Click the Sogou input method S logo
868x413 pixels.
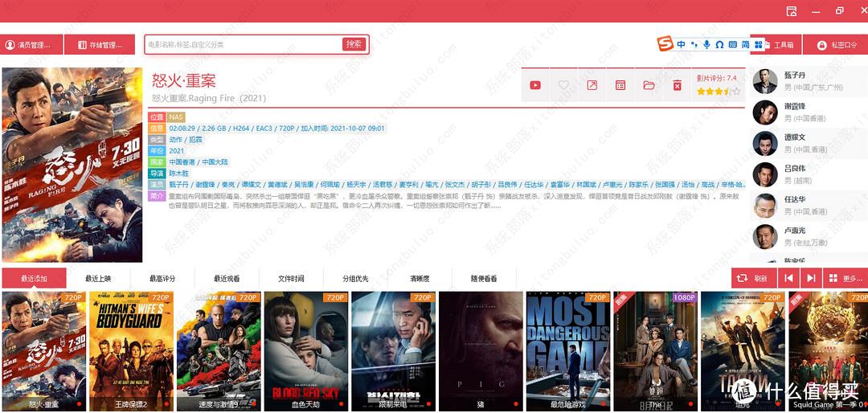point(665,43)
